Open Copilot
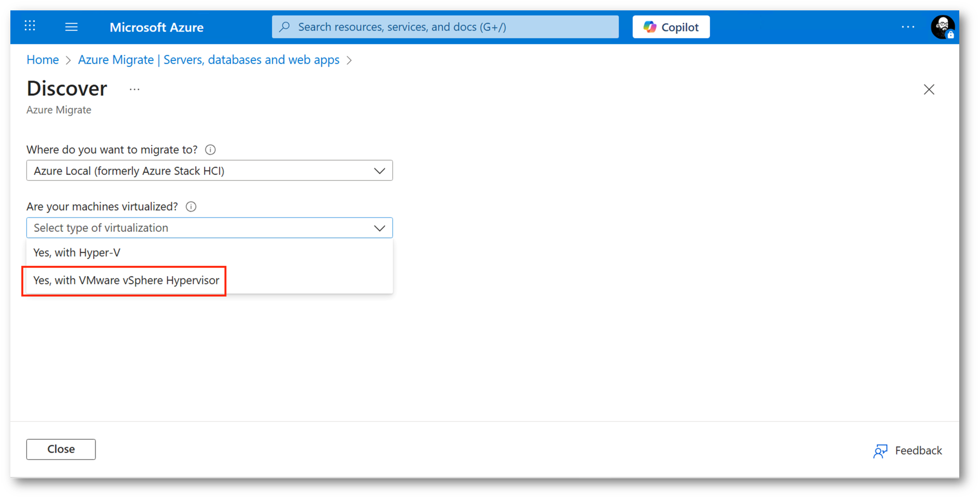The image size is (980, 499). coord(671,27)
